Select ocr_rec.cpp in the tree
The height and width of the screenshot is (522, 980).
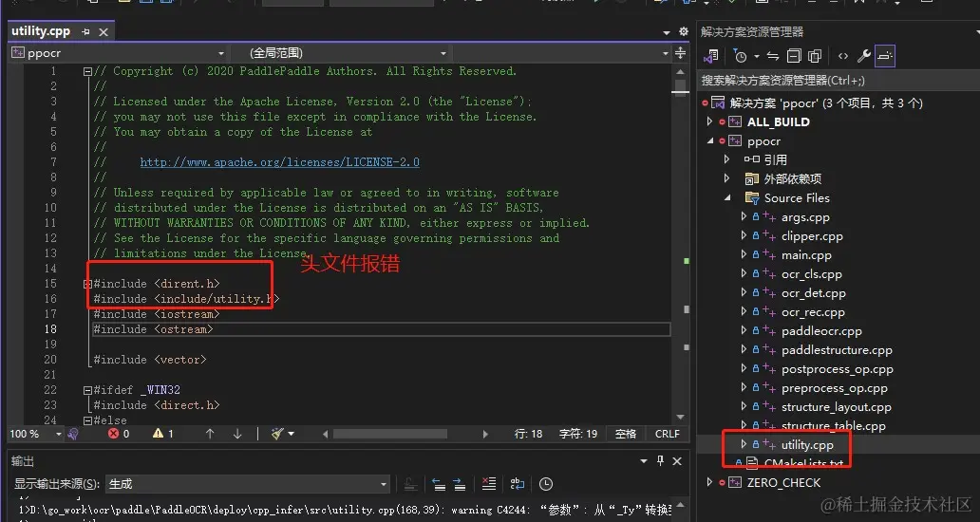click(x=813, y=312)
